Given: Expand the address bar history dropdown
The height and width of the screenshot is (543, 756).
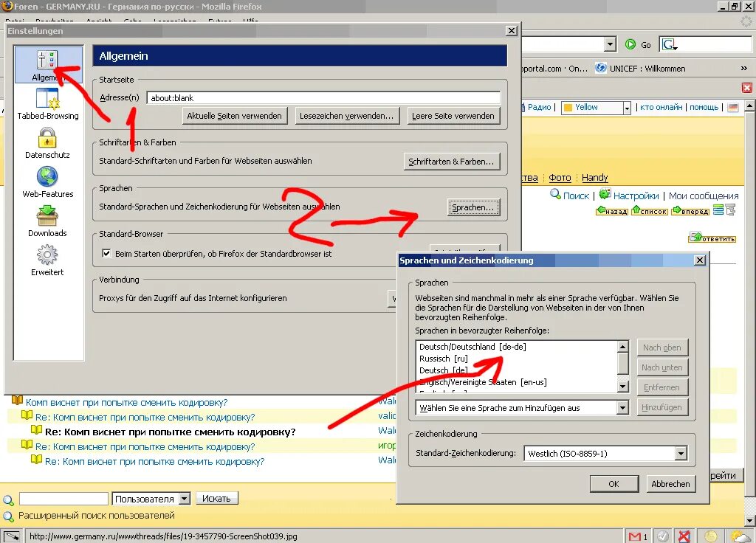Looking at the screenshot, I should pos(610,45).
